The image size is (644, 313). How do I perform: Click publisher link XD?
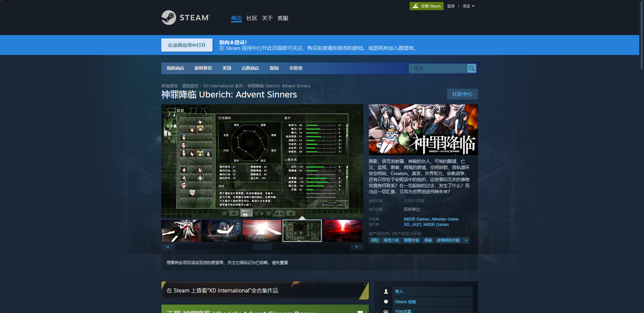tap(407, 225)
